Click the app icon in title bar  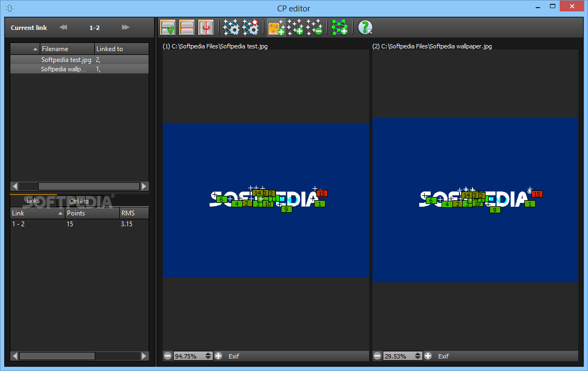(x=10, y=8)
